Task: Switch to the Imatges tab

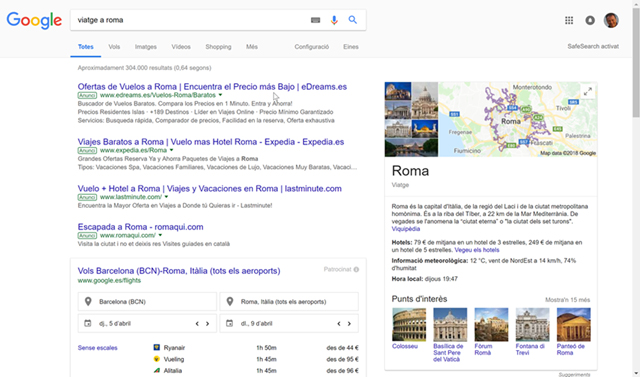Action: [146, 47]
